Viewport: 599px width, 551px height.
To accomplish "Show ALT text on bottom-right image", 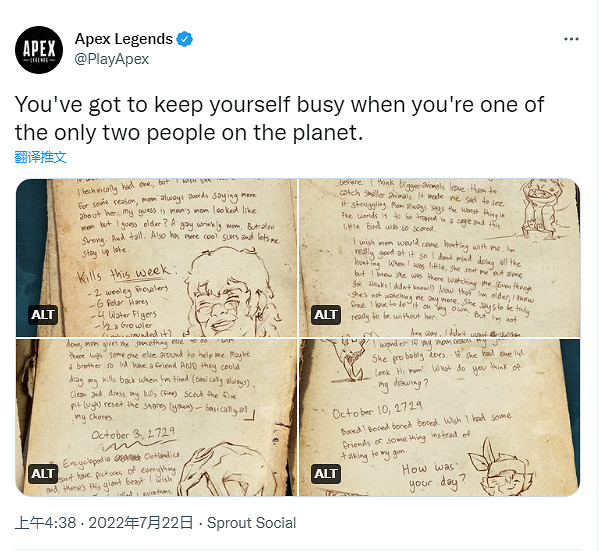I will [x=325, y=474].
